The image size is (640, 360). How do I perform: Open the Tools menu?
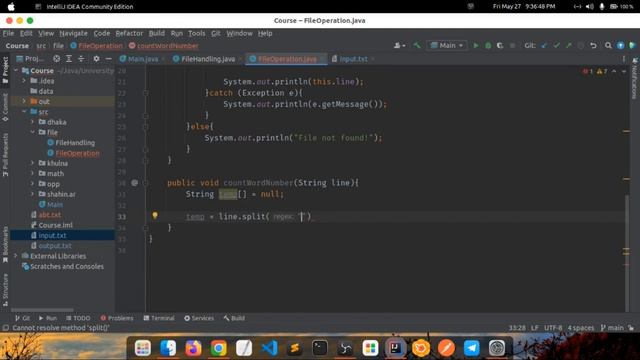196,33
